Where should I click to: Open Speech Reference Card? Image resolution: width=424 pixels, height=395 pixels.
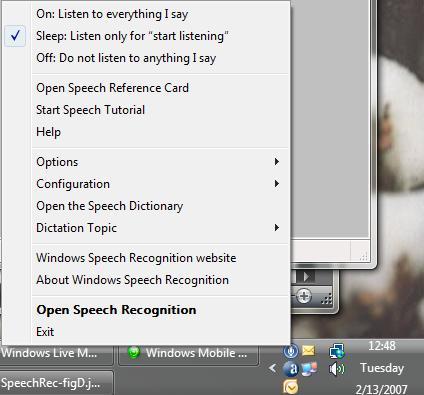pyautogui.click(x=146, y=88)
